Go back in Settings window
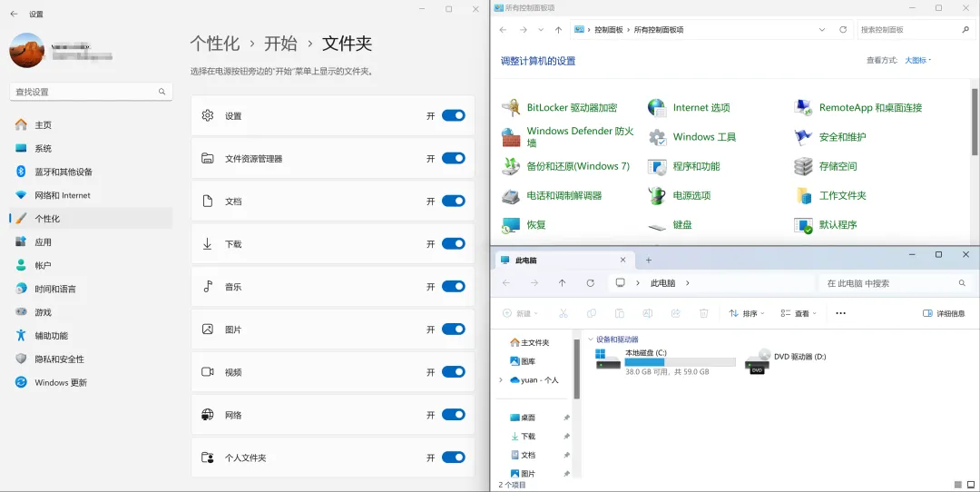Image resolution: width=980 pixels, height=492 pixels. pos(14,14)
